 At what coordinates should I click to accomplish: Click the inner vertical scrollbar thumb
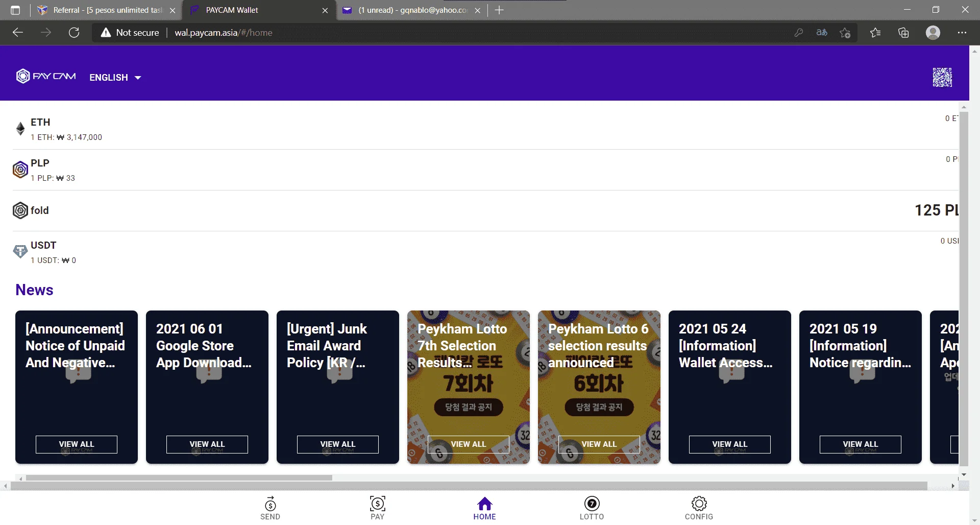click(964, 289)
